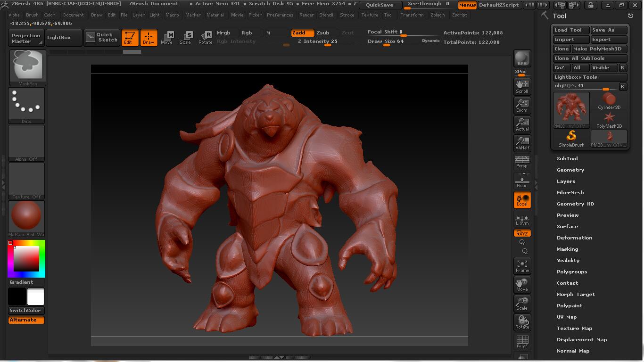Open the Zplugin menu
Image resolution: width=644 pixels, height=362 pixels.
[438, 15]
